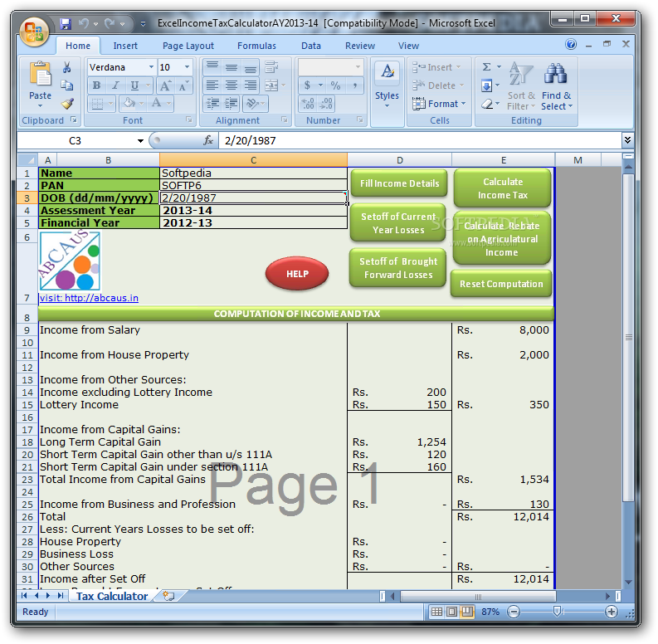Merge and center cells
The width and height of the screenshot is (658, 644).
(271, 85)
